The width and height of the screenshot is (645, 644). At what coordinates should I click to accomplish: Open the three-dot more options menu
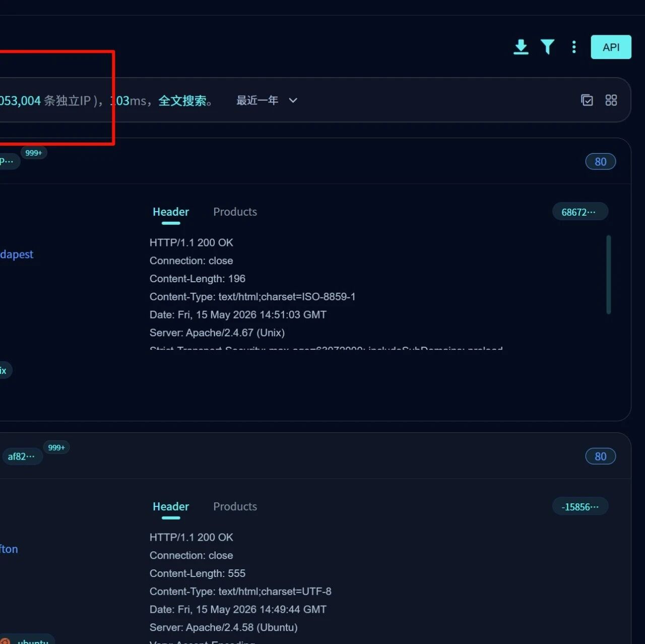[574, 47]
